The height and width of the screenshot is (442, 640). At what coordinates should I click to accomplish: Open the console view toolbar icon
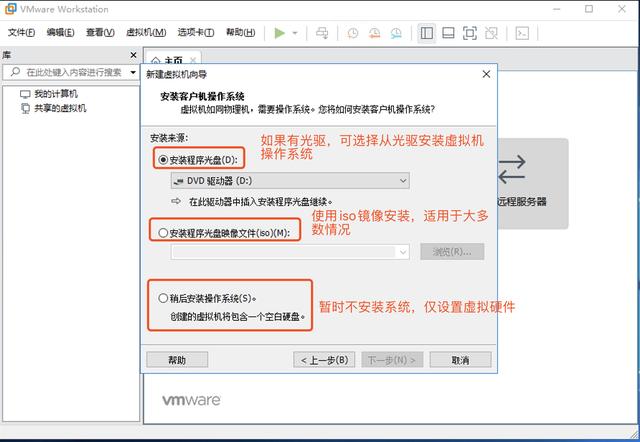(522, 33)
